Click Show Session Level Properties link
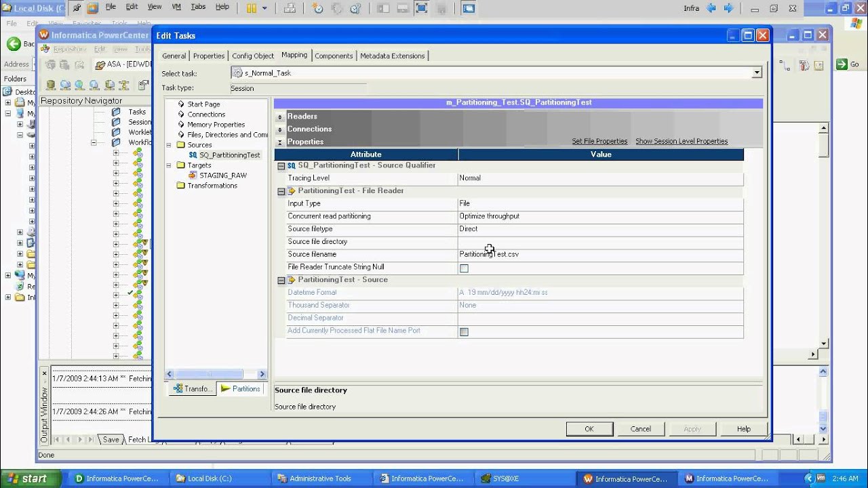This screenshot has height=488, width=868. (682, 141)
